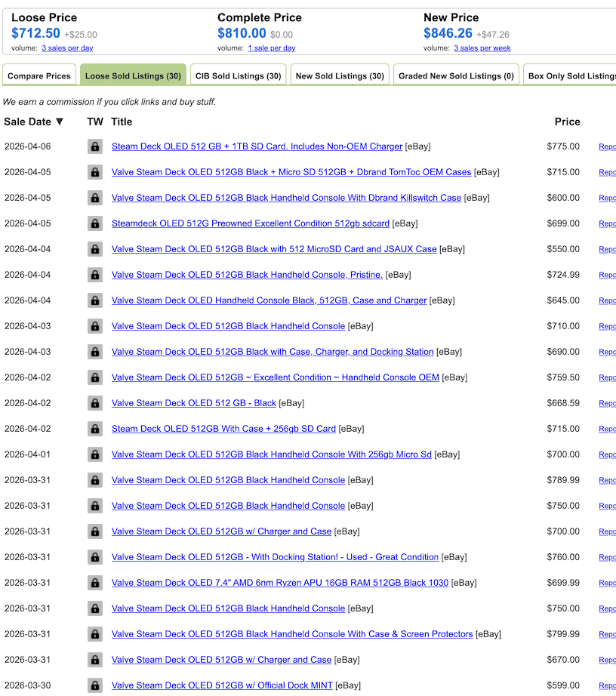Click lock icon beside $789.99 listing

click(x=95, y=480)
